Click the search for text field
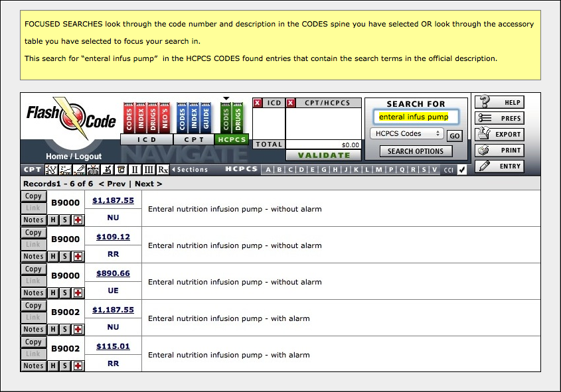 pos(416,117)
